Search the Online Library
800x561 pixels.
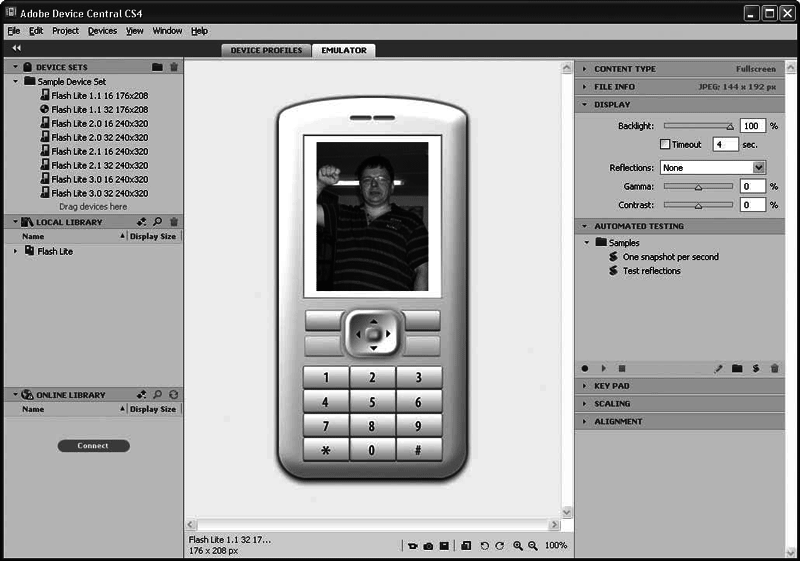pyautogui.click(x=158, y=394)
